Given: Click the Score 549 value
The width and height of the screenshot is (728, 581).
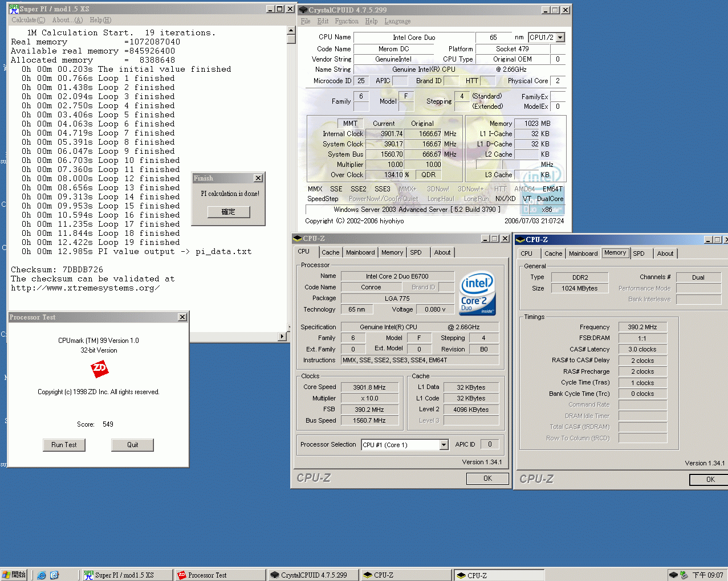Looking at the screenshot, I should pos(108,424).
